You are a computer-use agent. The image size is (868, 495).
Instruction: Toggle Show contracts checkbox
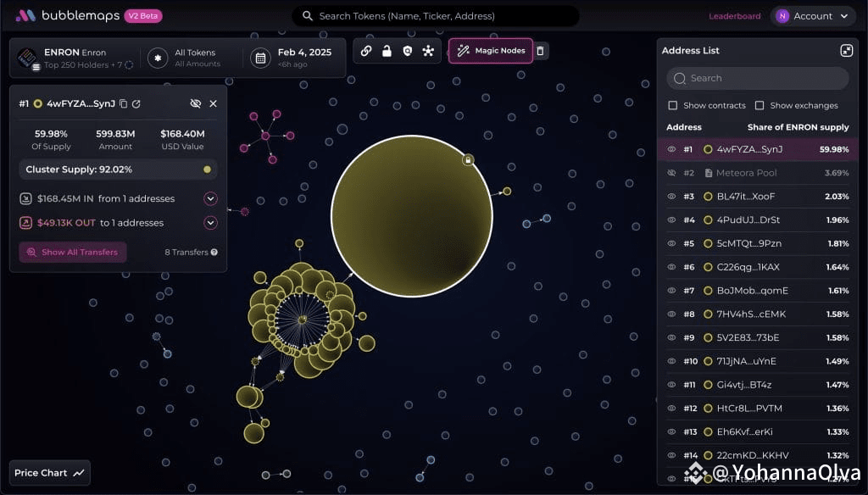pyautogui.click(x=672, y=105)
